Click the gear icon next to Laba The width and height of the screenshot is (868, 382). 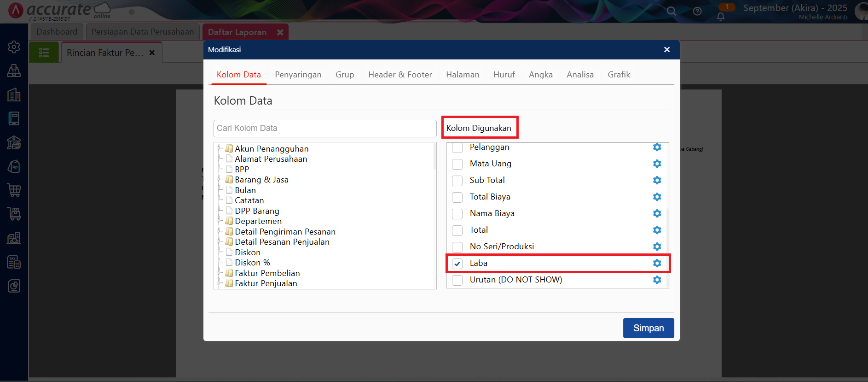coord(657,263)
